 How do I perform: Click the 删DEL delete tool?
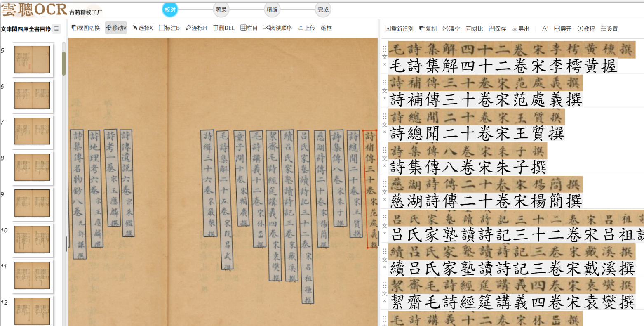pos(224,28)
